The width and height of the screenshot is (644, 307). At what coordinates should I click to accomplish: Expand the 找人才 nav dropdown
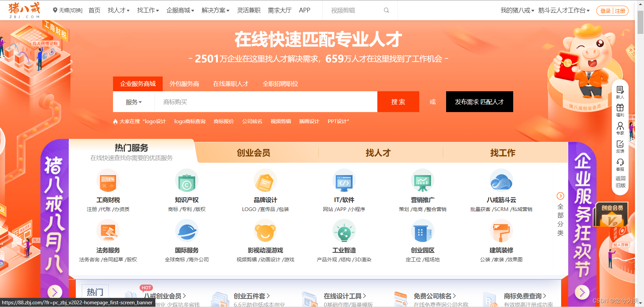118,10
